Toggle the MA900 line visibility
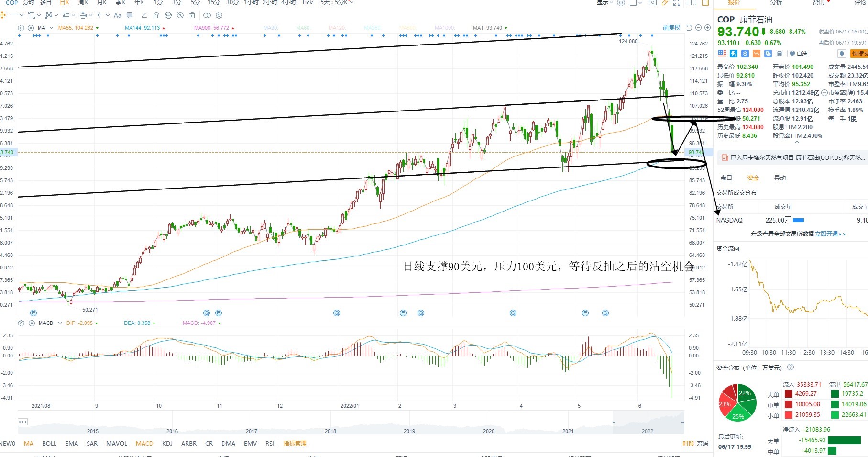 (214, 28)
